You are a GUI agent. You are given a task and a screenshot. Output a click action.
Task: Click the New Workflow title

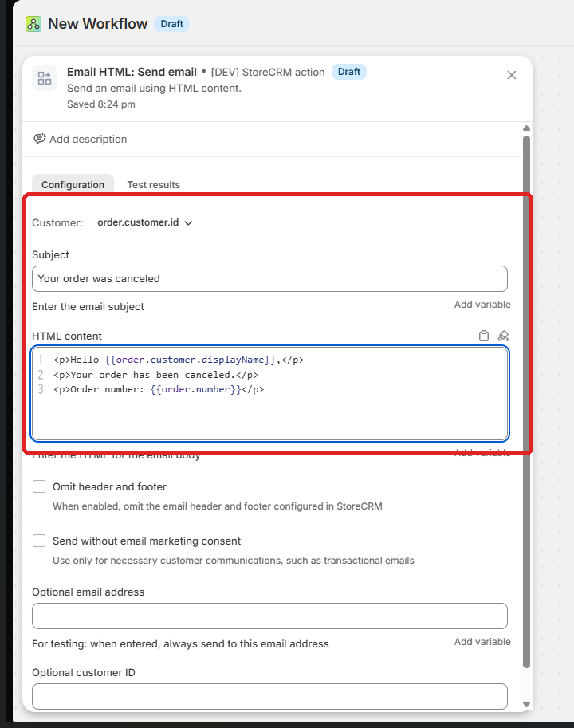tap(97, 24)
